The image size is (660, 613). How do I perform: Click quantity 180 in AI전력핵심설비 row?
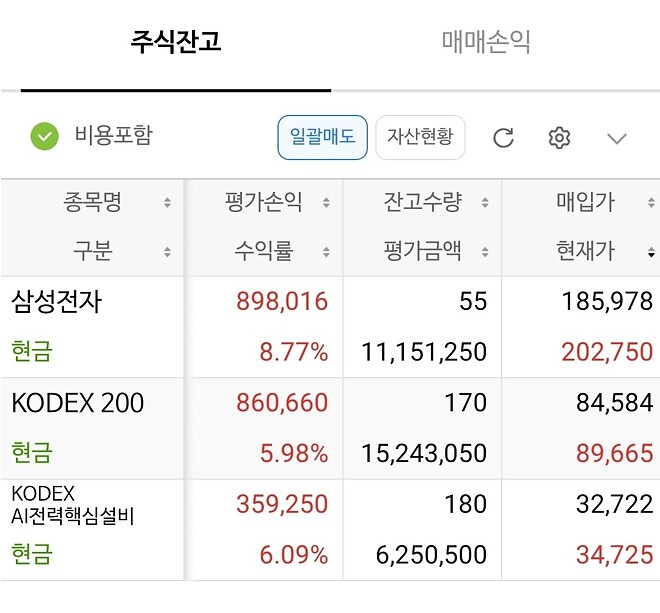tap(466, 504)
